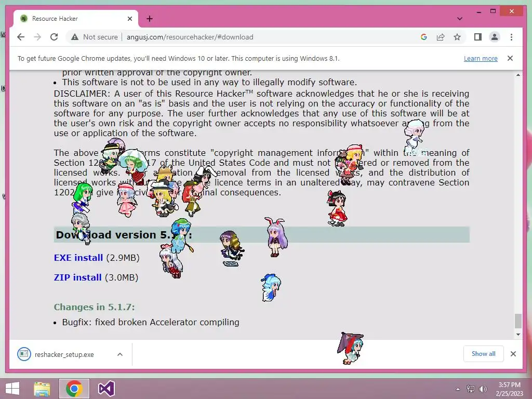Open the Chrome side panel
This screenshot has height=399, width=532.
pyautogui.click(x=478, y=37)
